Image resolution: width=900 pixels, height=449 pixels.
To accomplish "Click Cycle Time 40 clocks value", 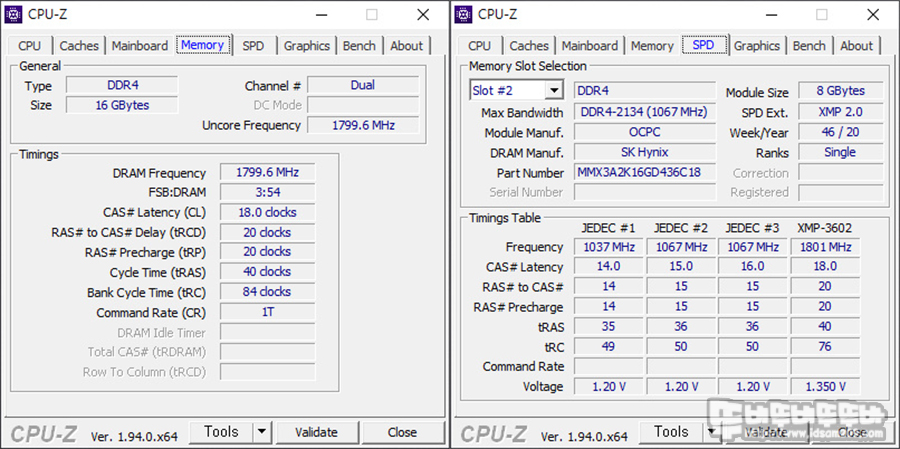I will pyautogui.click(x=267, y=272).
